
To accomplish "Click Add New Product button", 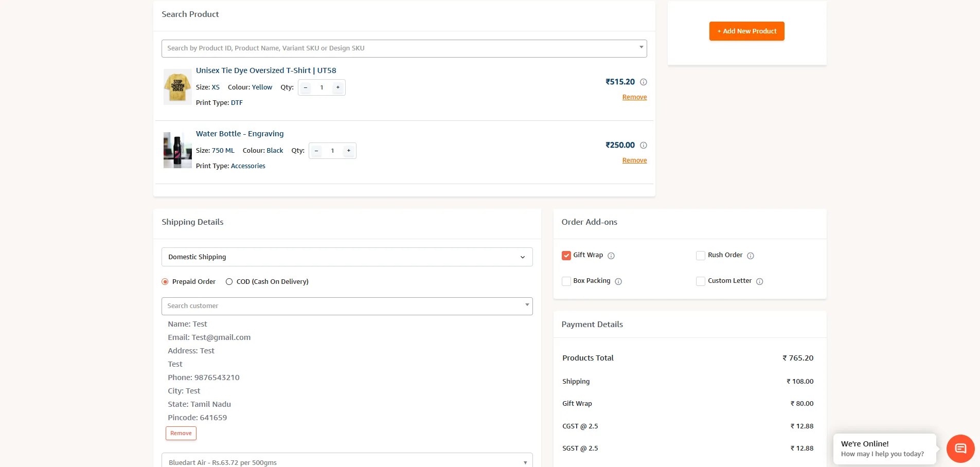I will [x=747, y=31].
